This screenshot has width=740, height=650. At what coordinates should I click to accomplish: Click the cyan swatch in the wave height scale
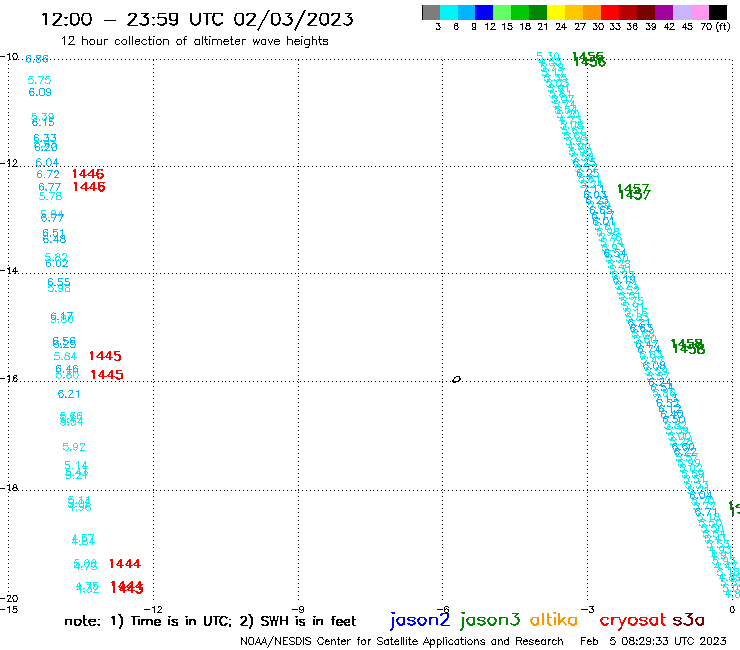449,12
